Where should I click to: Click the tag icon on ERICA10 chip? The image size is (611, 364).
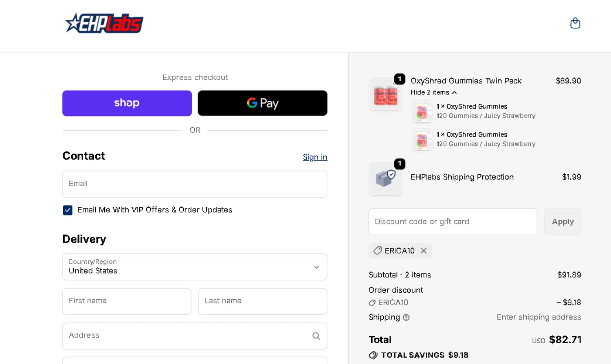click(x=378, y=251)
